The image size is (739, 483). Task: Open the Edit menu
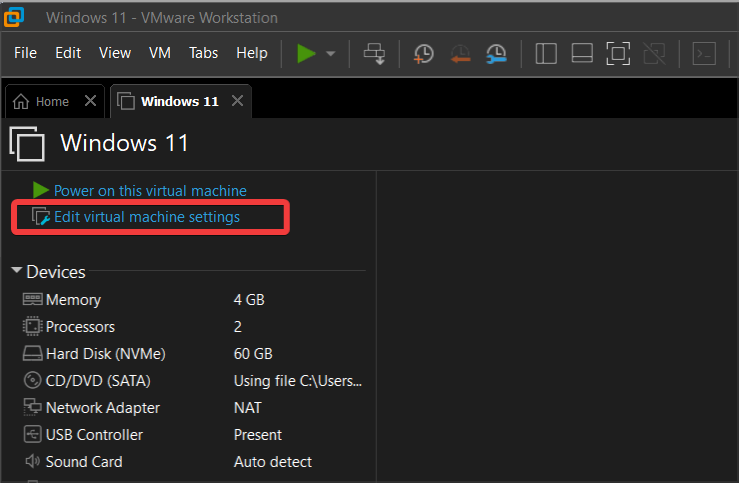point(68,53)
